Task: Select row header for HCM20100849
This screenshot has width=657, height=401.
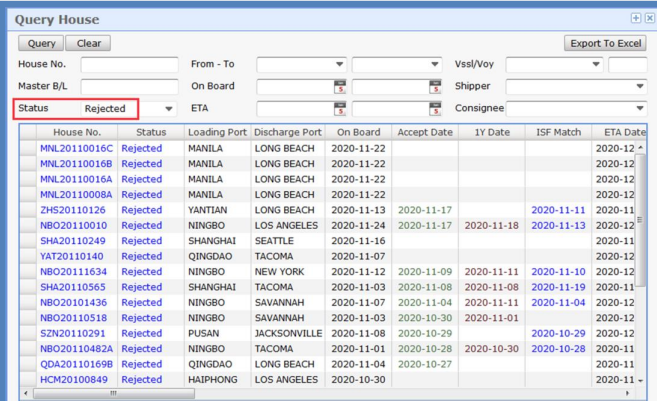Action: coord(28,379)
